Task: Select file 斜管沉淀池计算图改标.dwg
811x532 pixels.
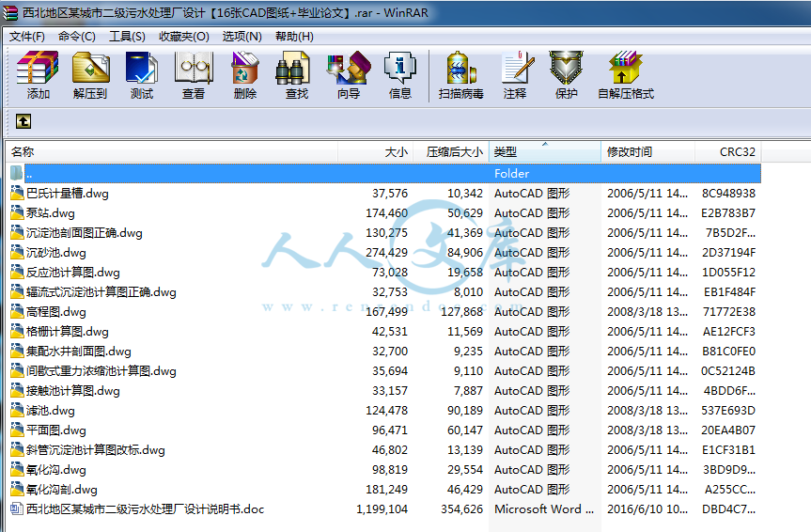Action: tap(96, 449)
